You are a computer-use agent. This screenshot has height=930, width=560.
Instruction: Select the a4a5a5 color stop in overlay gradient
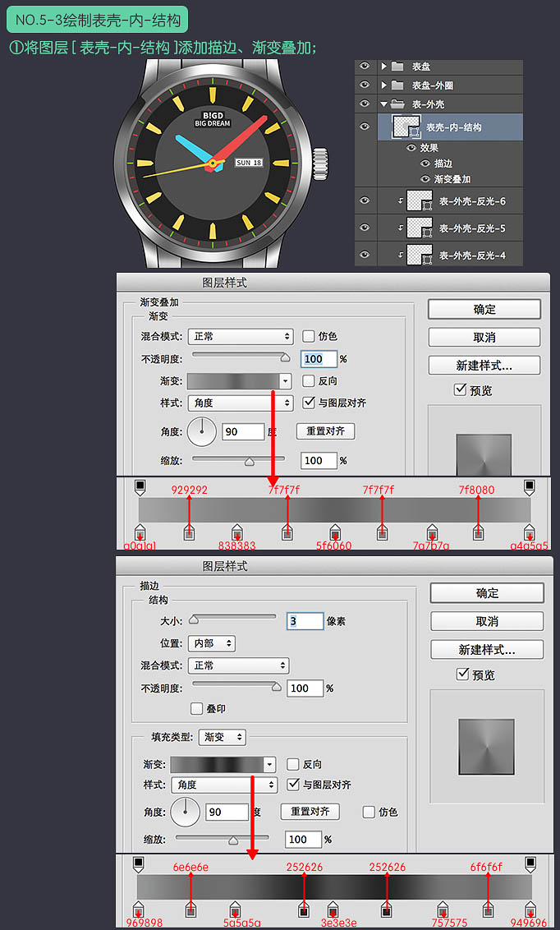pos(529,532)
